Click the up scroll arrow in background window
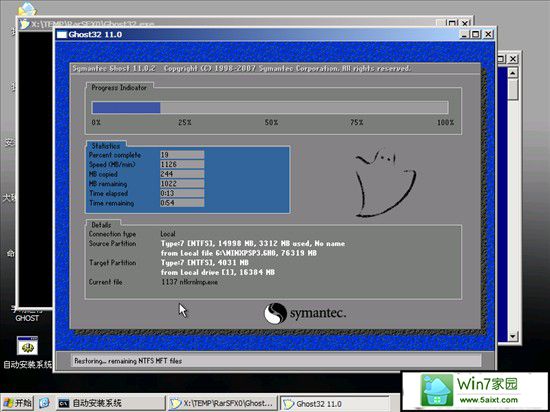The height and width of the screenshot is (412, 550). pos(513,73)
